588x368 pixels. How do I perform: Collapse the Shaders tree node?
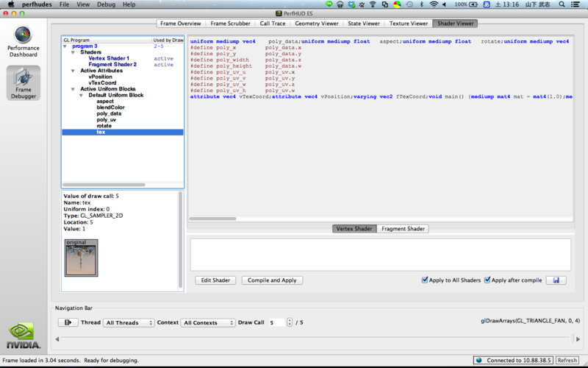(73, 52)
